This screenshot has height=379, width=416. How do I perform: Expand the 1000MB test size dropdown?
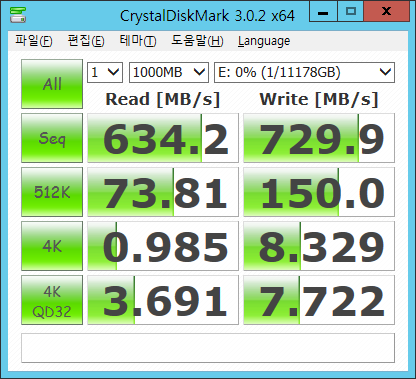[169, 72]
